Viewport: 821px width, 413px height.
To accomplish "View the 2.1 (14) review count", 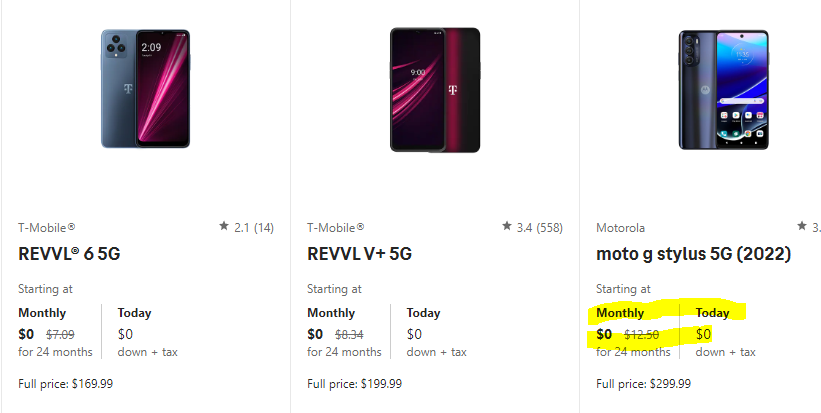I will (x=254, y=228).
